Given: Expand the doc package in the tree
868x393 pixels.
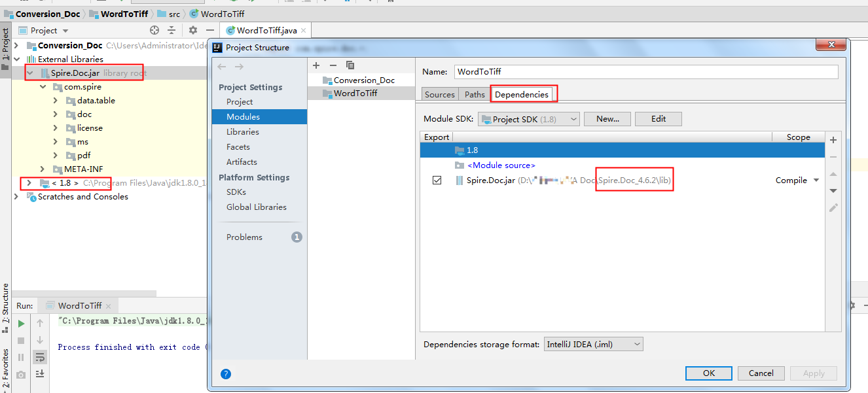Looking at the screenshot, I should [56, 114].
